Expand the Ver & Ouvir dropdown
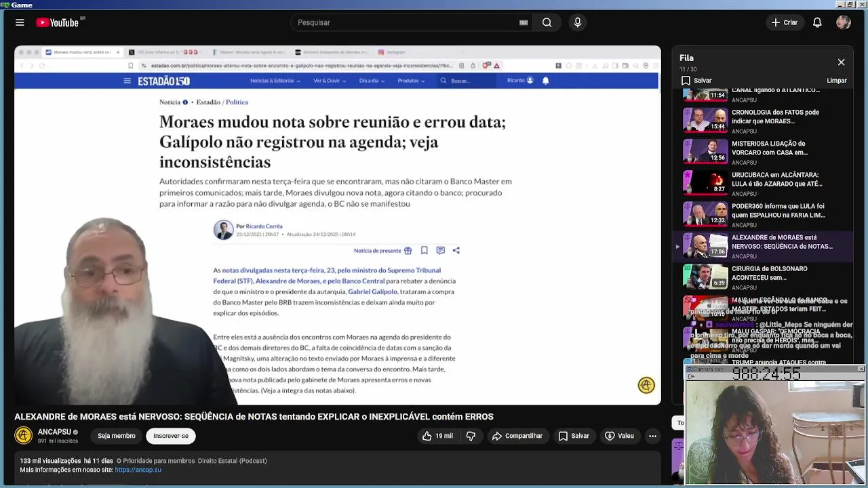Viewport: 868px width, 488px height. click(330, 81)
